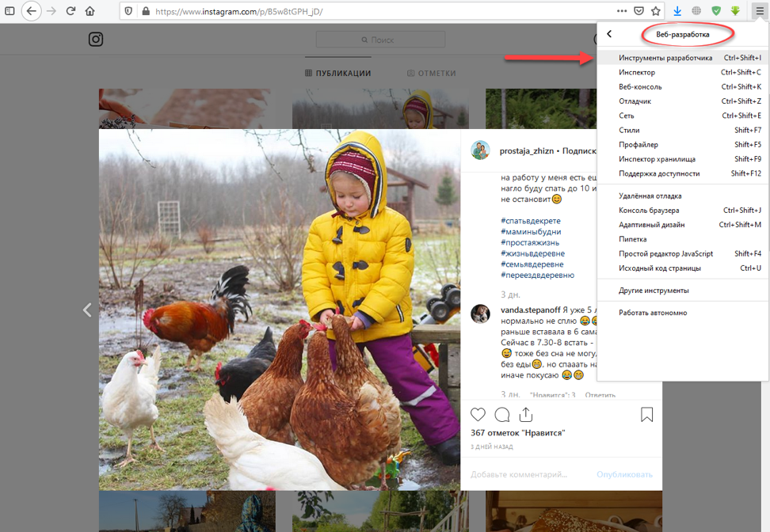
Task: Switch to the ПУБЛИКАЦИИ tab
Action: pos(337,73)
